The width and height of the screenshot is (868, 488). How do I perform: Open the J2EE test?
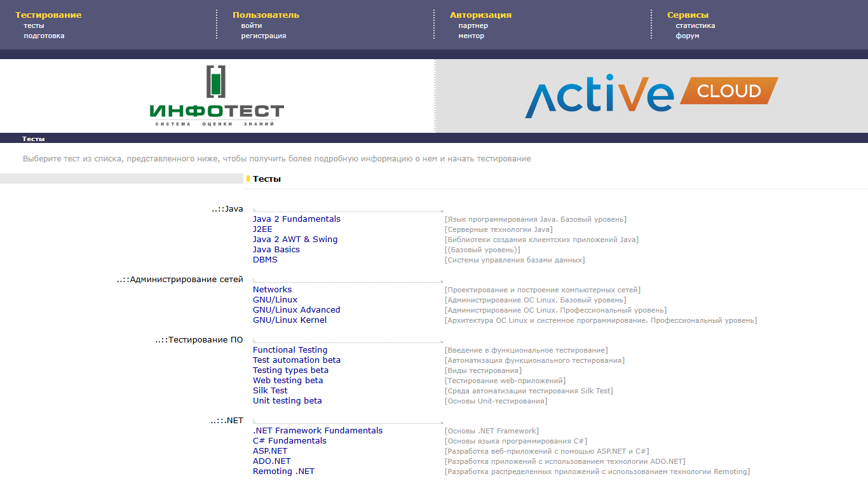[262, 229]
